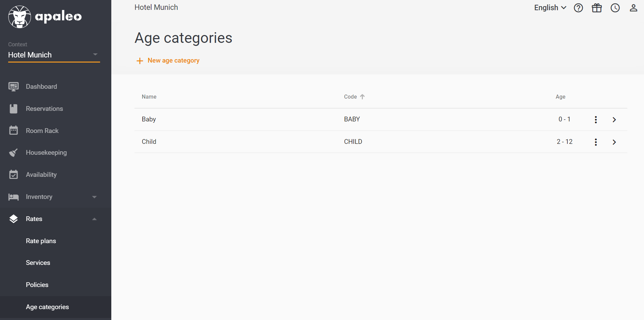Go to Rate plans in sidebar

pyautogui.click(x=41, y=241)
